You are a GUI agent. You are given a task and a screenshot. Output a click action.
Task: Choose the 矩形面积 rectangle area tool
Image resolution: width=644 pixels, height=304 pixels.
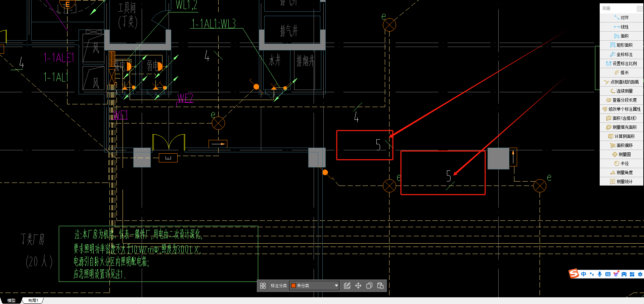click(x=621, y=45)
